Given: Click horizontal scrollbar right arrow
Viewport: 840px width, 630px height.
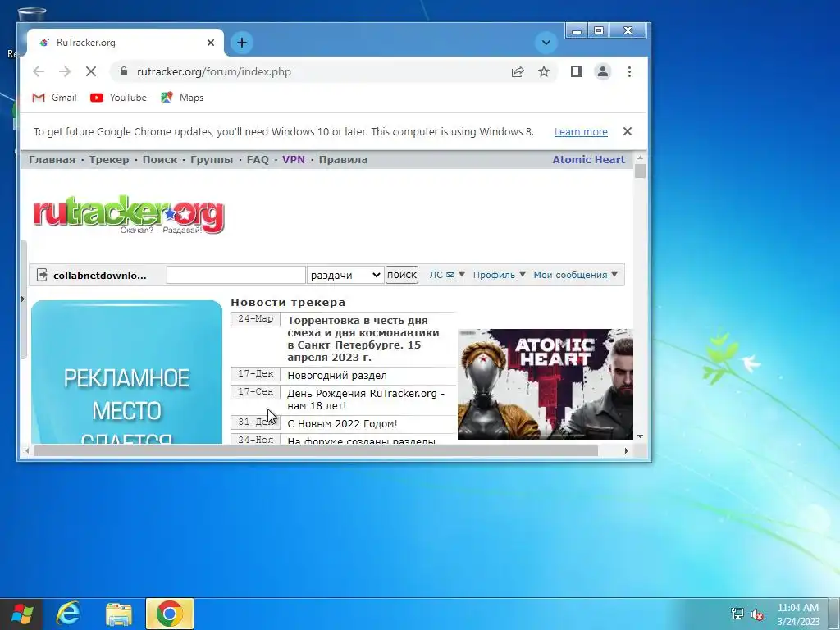Looking at the screenshot, I should coord(626,451).
